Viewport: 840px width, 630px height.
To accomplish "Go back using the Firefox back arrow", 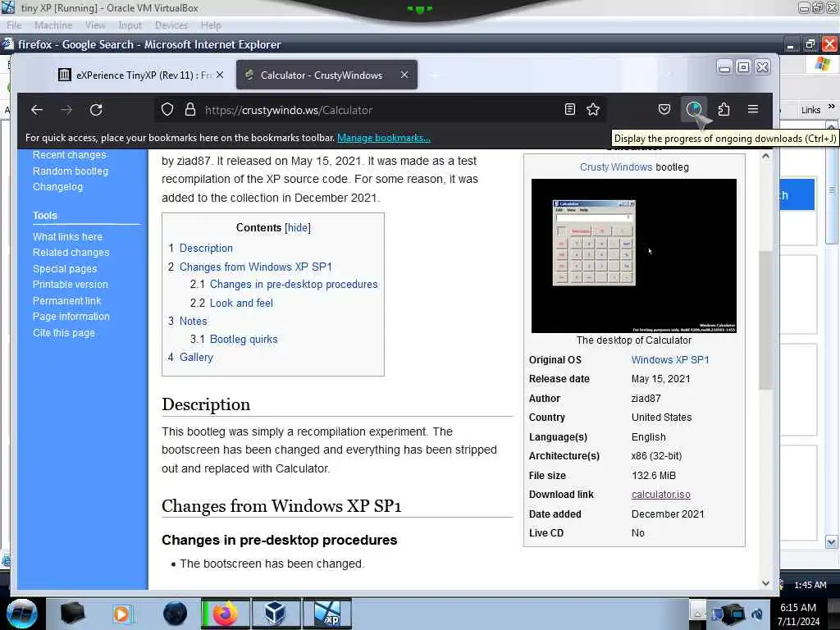I will click(36, 110).
